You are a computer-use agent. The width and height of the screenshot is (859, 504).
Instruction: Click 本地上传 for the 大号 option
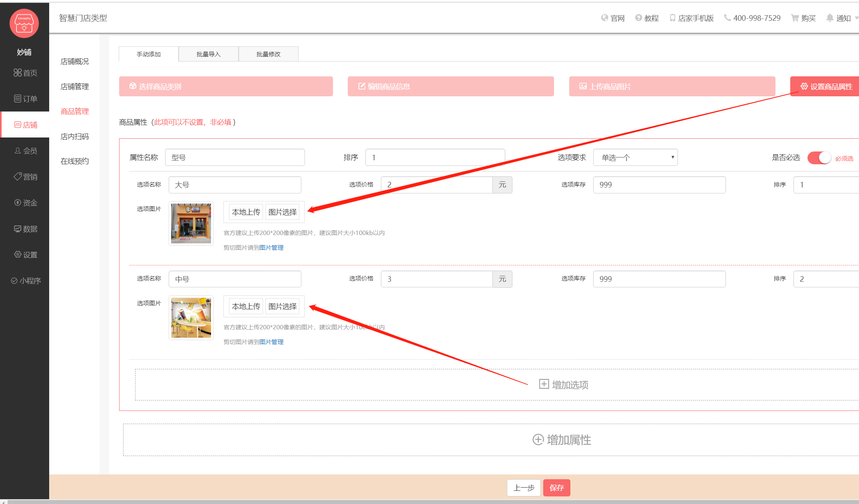pos(246,212)
